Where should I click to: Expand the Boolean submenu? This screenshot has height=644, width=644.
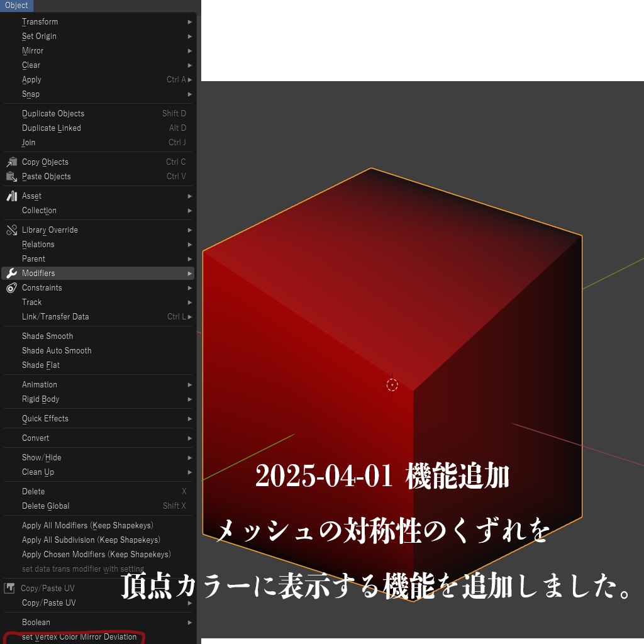(x=36, y=622)
